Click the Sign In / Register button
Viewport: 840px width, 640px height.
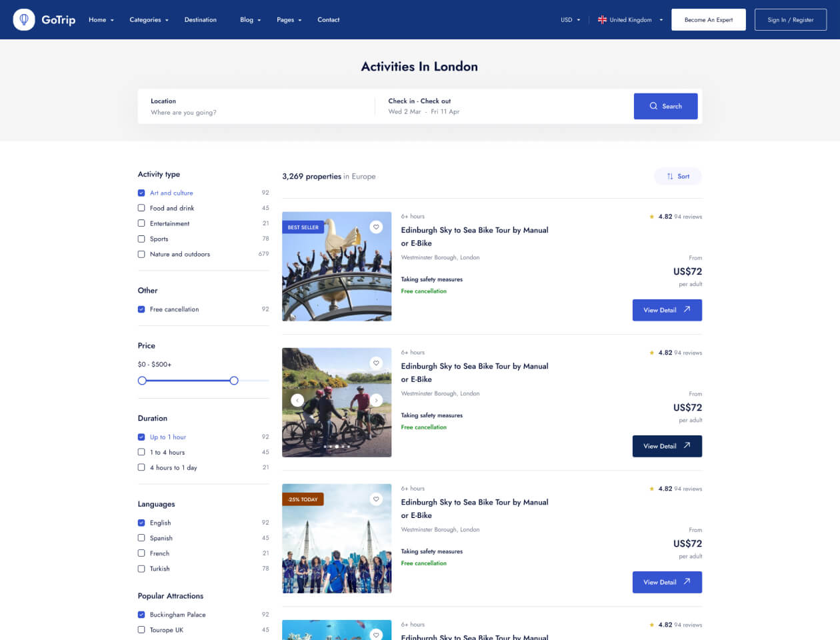tap(790, 20)
